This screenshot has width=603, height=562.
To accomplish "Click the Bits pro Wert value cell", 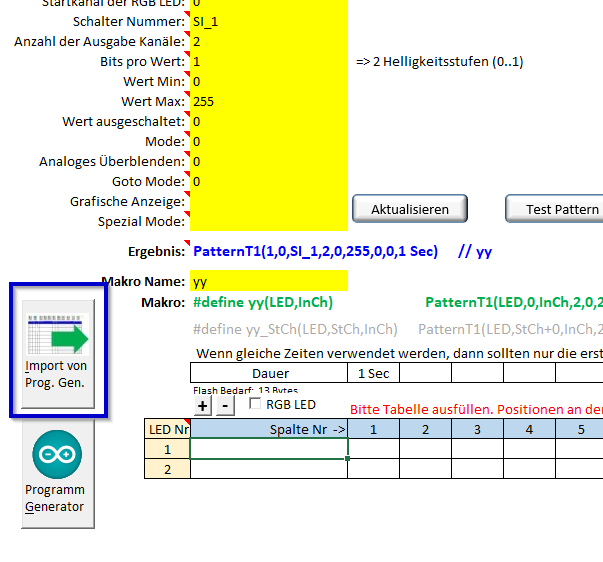I will coord(268,61).
